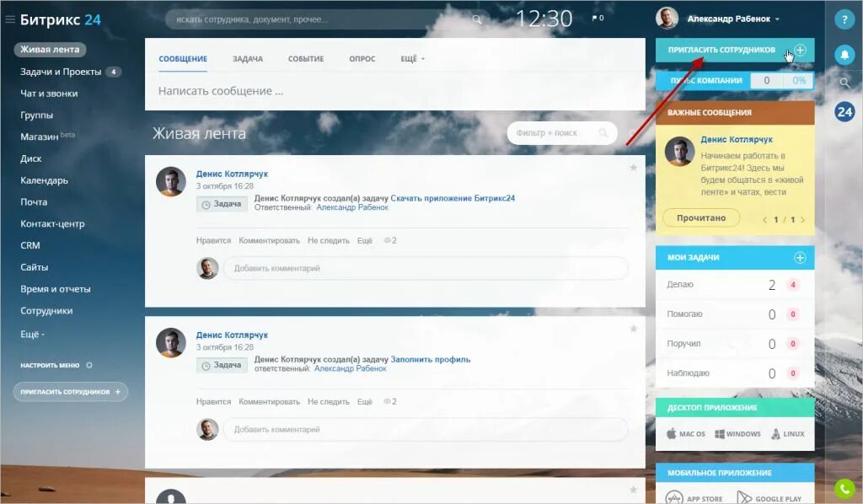Open the Скачать приложение Битрикс24 task link
The image size is (863, 504).
tap(453, 198)
